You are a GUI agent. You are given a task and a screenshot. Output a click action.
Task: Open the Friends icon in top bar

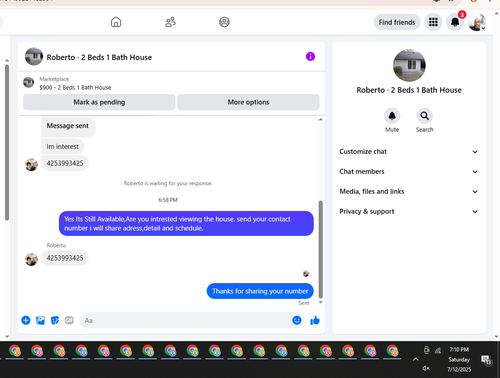(x=170, y=22)
